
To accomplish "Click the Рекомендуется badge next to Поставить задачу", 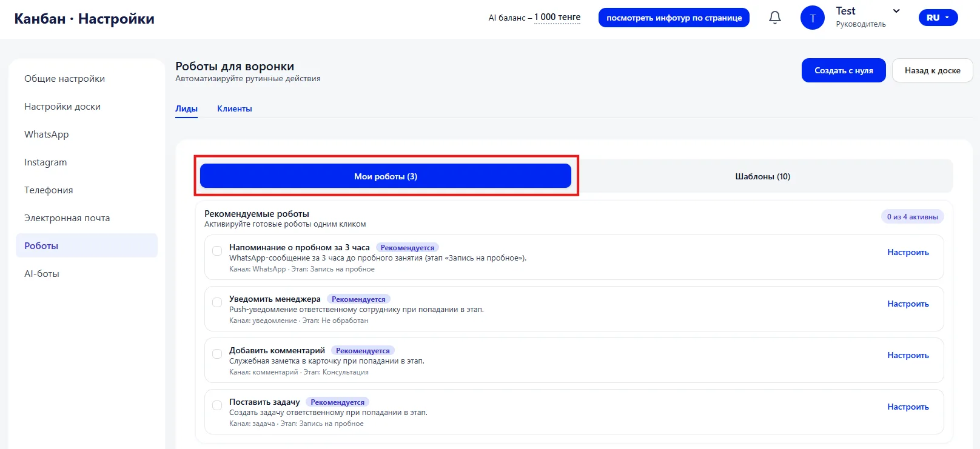I will (x=337, y=402).
